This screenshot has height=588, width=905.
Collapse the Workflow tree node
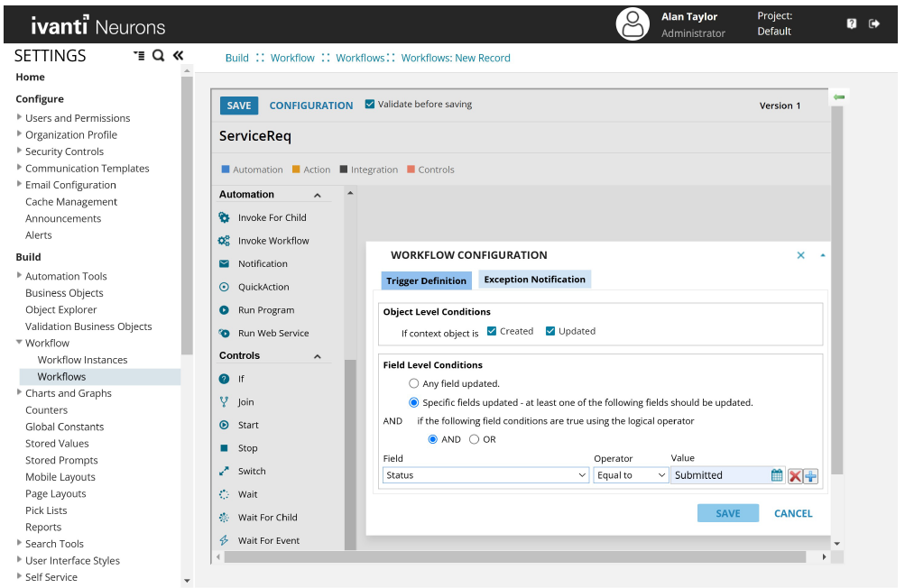pos(19,342)
